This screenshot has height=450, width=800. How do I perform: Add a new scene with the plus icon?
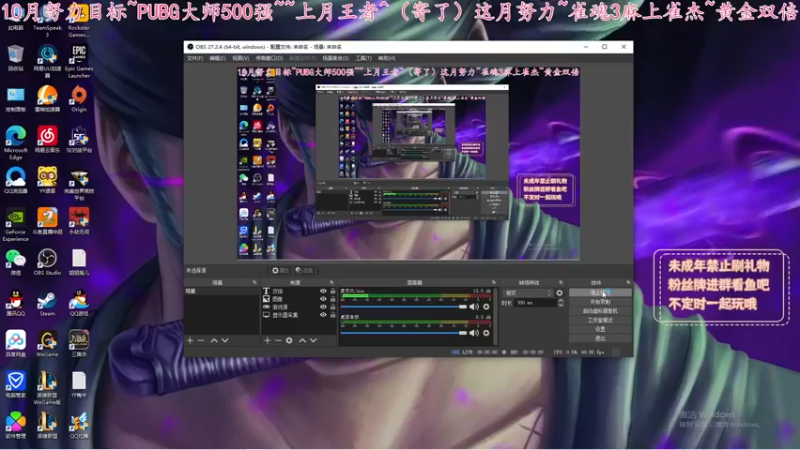190,340
